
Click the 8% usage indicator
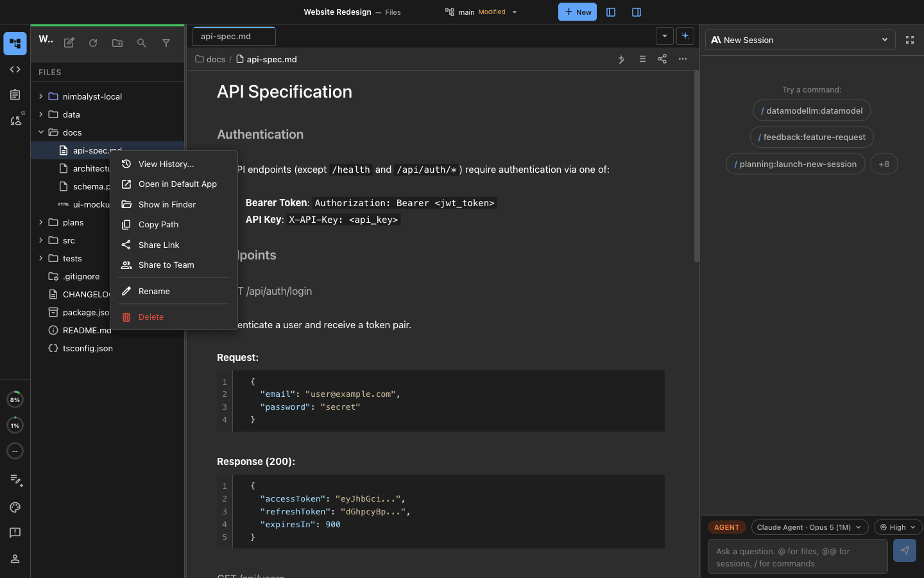click(x=15, y=399)
